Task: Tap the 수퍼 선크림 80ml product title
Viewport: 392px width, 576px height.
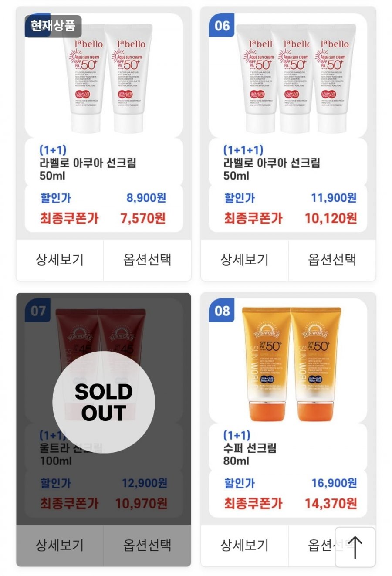Action: click(x=250, y=454)
